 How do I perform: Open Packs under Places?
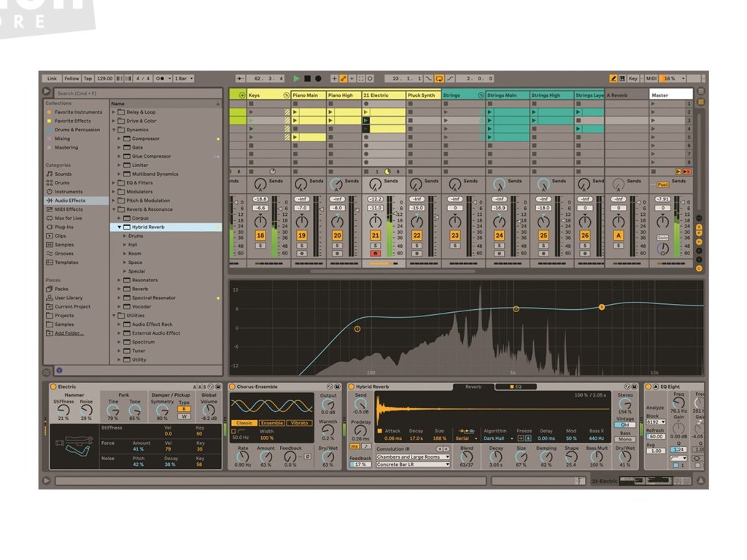(x=61, y=289)
